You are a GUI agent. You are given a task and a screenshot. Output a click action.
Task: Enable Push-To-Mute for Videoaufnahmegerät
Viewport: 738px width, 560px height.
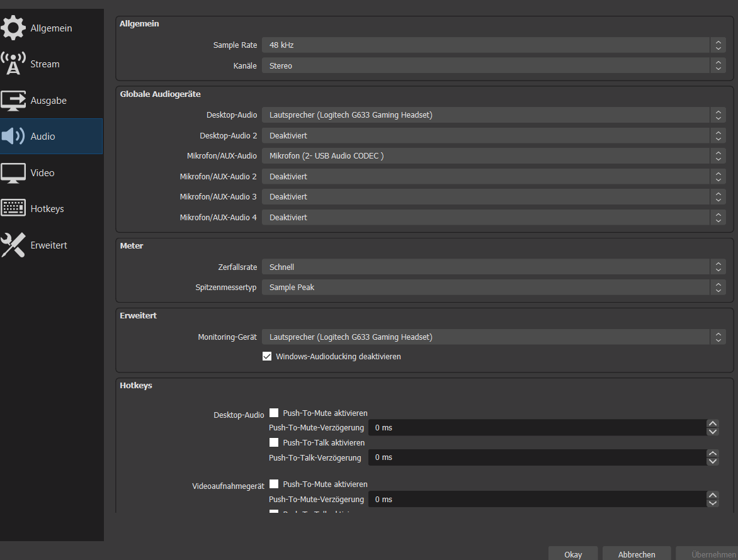[x=274, y=484]
